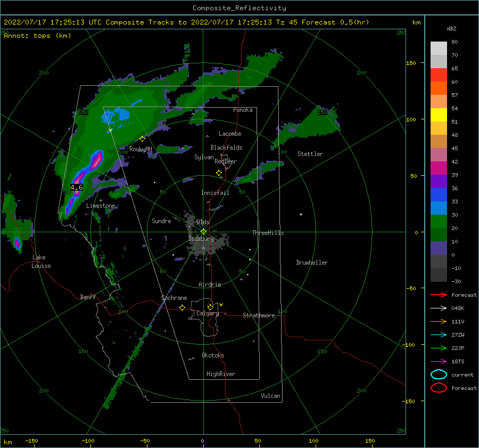Click the dBZ legend heading
The width and height of the screenshot is (479, 448).
click(451, 28)
